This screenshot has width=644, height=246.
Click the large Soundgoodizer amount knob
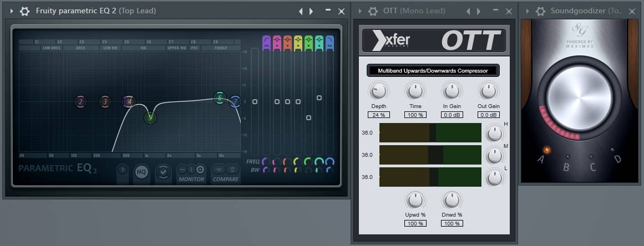pos(580,99)
